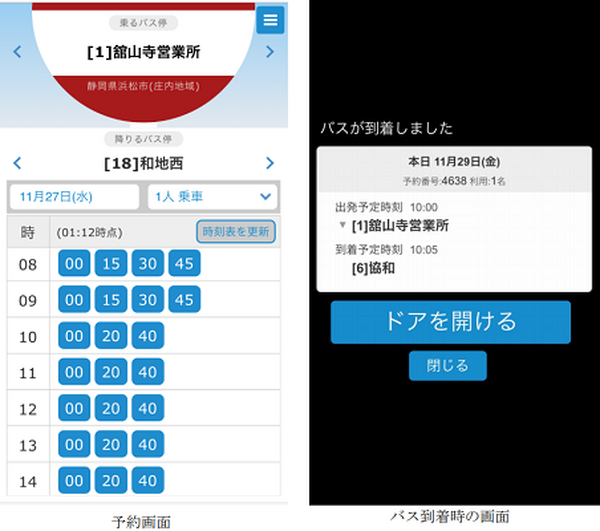
Task: Go to next boarding bus stop arrow
Action: [270, 52]
